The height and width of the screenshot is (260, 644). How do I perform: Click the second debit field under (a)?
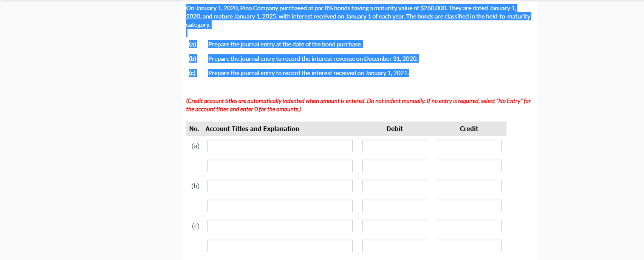tap(395, 166)
